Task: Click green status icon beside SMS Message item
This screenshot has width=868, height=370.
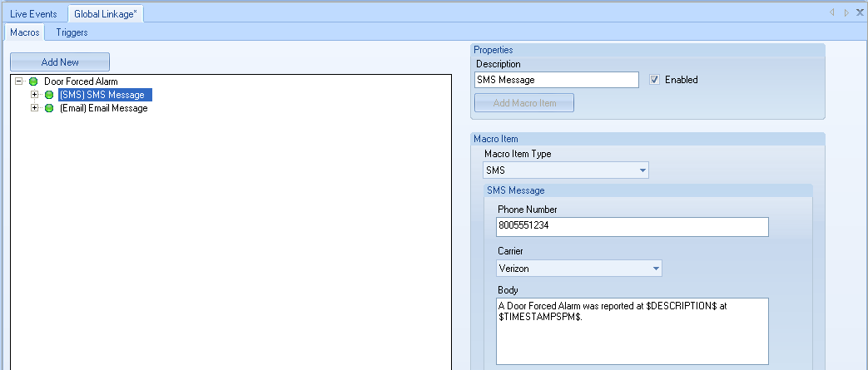Action: tap(49, 95)
